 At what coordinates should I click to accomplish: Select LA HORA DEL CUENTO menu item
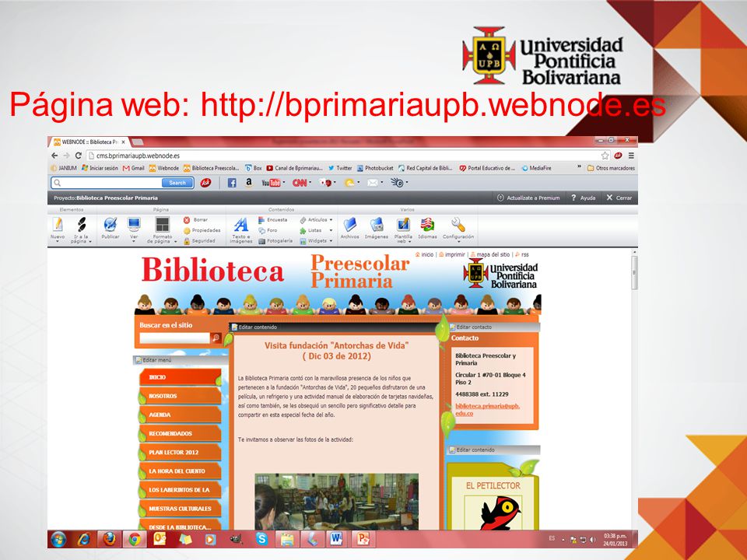point(180,471)
